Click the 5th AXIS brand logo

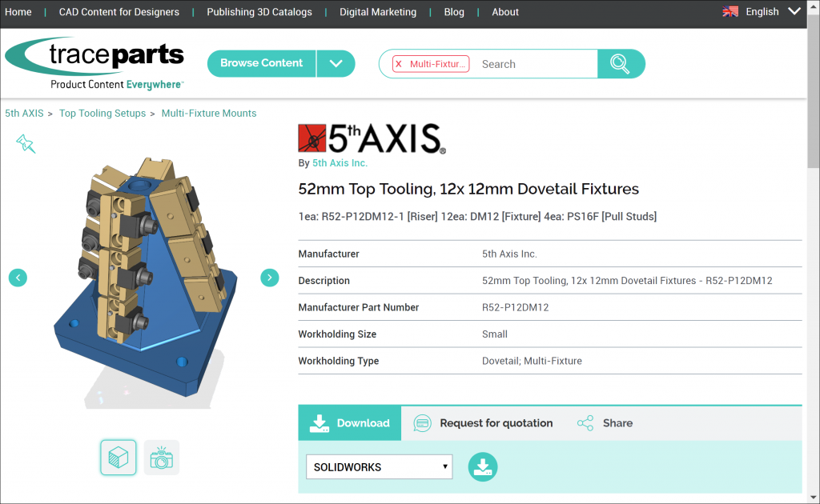[372, 136]
